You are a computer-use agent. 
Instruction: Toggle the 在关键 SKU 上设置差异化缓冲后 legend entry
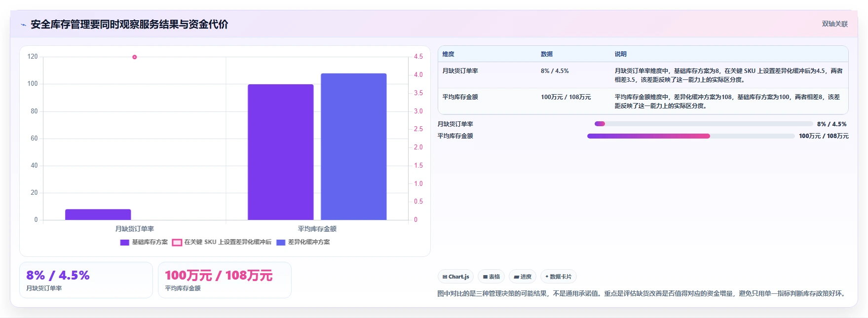pyautogui.click(x=222, y=242)
